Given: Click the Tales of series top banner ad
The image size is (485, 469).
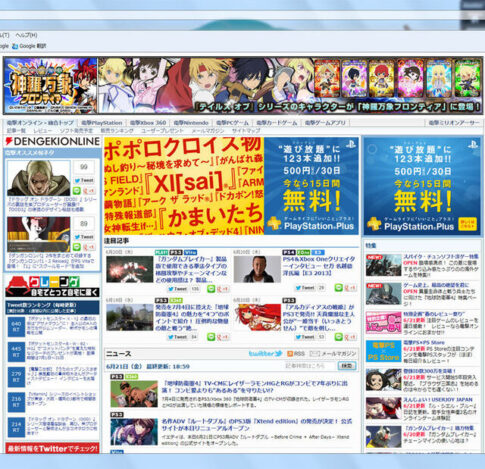Looking at the screenshot, I should (x=243, y=86).
